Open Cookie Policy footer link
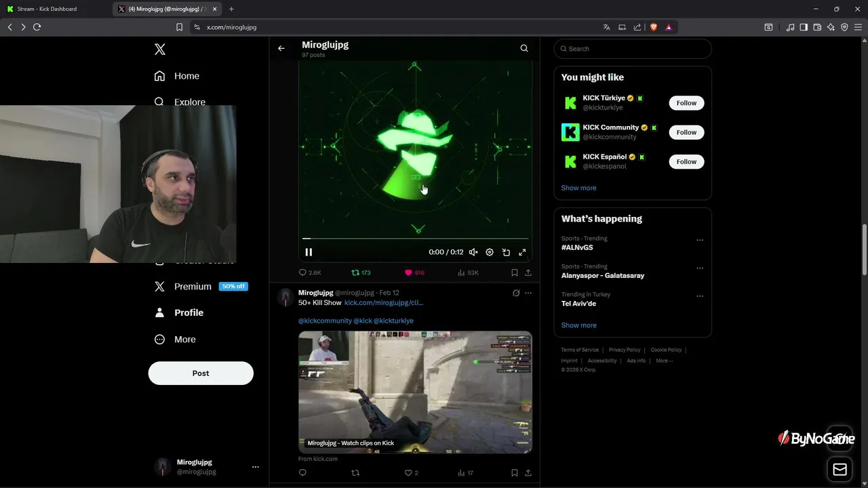Screen dimensions: 868x488 coord(666,350)
